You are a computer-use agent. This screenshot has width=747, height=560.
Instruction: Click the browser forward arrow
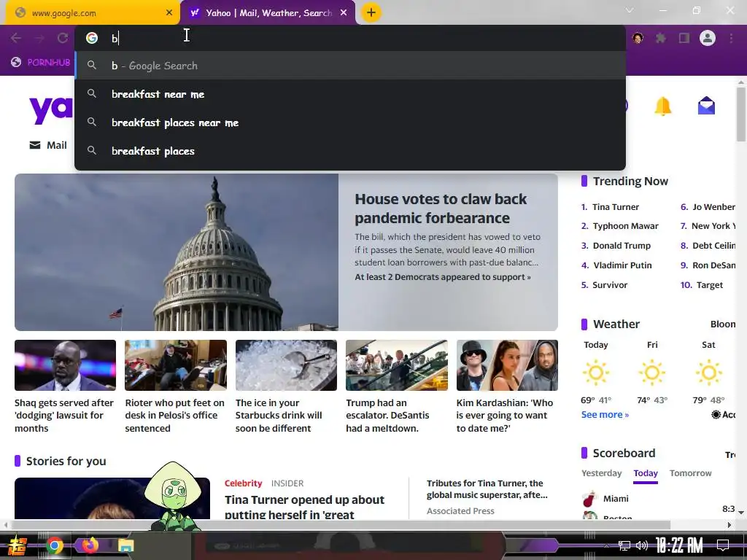[39, 38]
